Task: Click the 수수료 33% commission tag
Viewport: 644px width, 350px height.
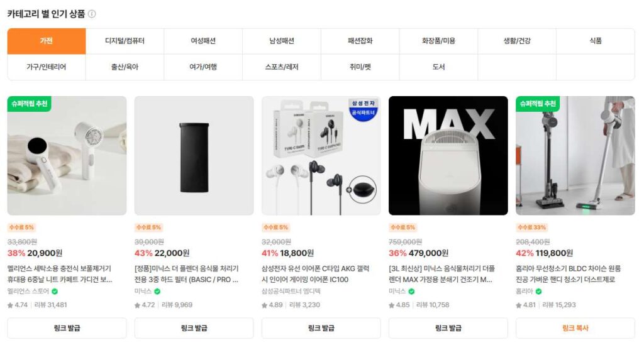Action: click(531, 227)
